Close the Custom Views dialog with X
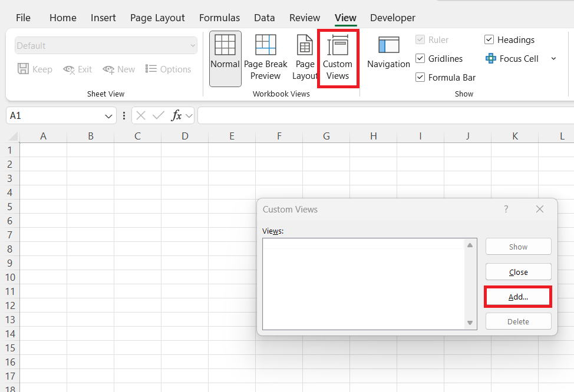The image size is (574, 392). click(x=540, y=209)
